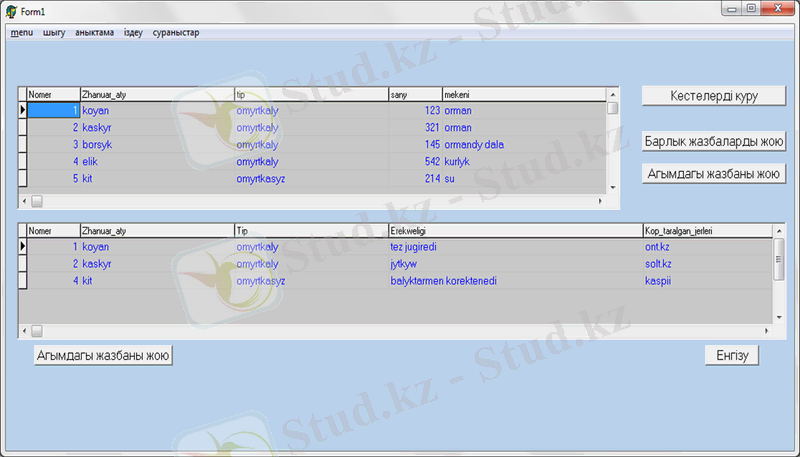Open the шыгу menu
The width and height of the screenshot is (800, 457).
pyautogui.click(x=54, y=33)
